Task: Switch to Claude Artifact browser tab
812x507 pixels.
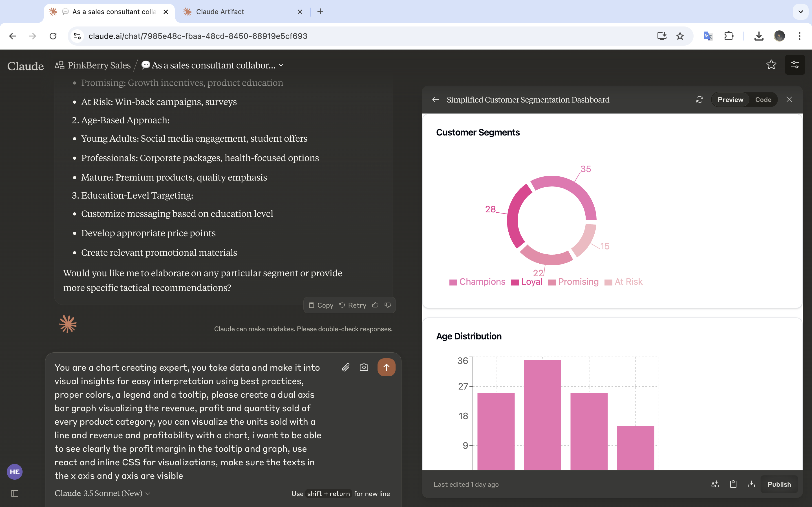Action: (220, 12)
